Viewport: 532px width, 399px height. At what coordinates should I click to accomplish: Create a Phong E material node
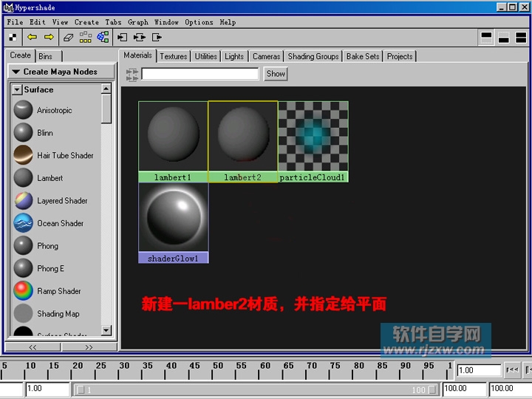38,268
